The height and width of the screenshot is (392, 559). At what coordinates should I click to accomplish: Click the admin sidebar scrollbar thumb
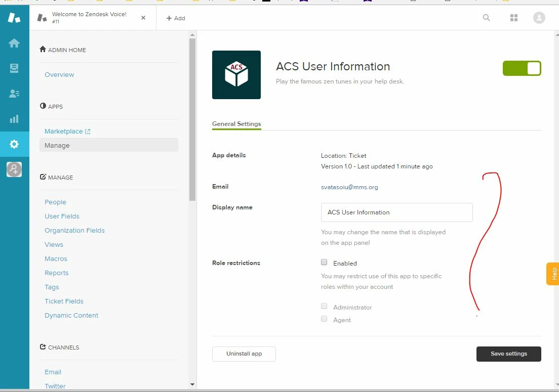coord(192,119)
